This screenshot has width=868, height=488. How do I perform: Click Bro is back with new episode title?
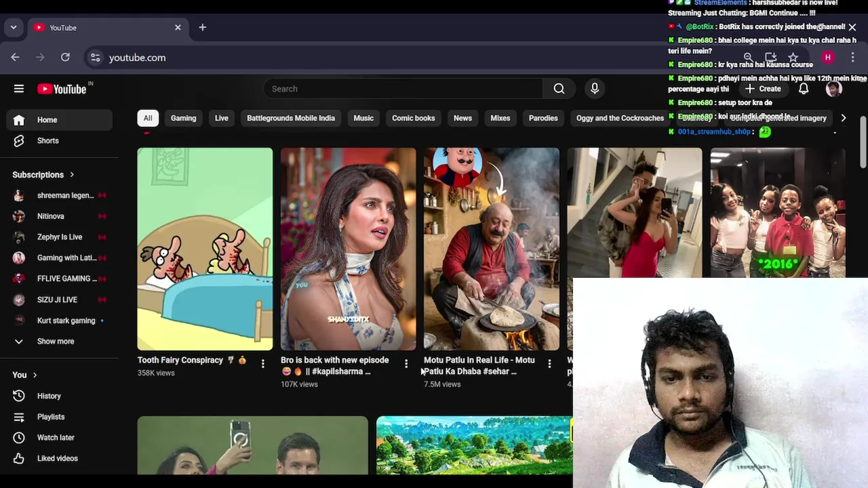pos(335,366)
